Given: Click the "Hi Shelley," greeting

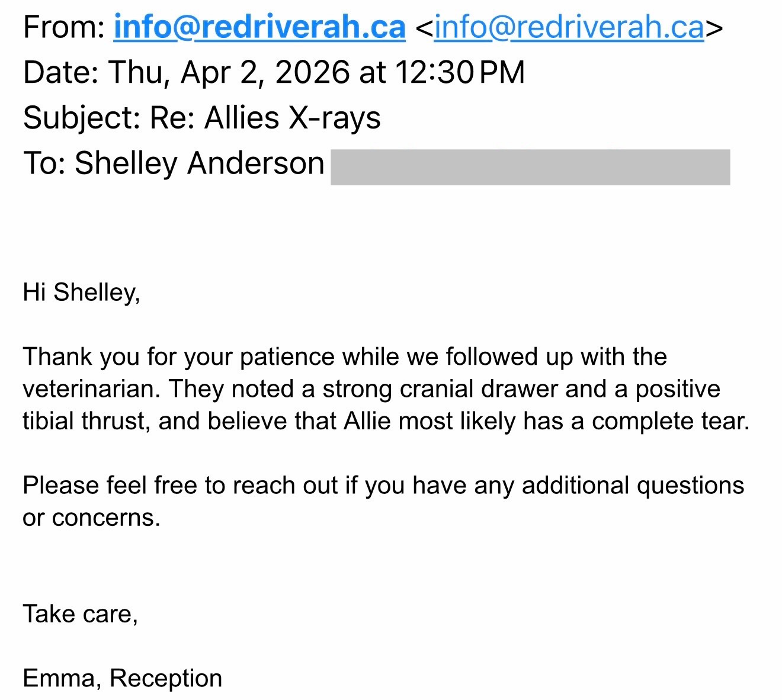Looking at the screenshot, I should click(81, 293).
